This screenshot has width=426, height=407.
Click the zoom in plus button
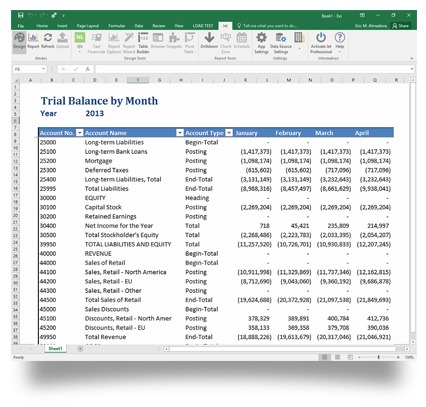pos(398,357)
